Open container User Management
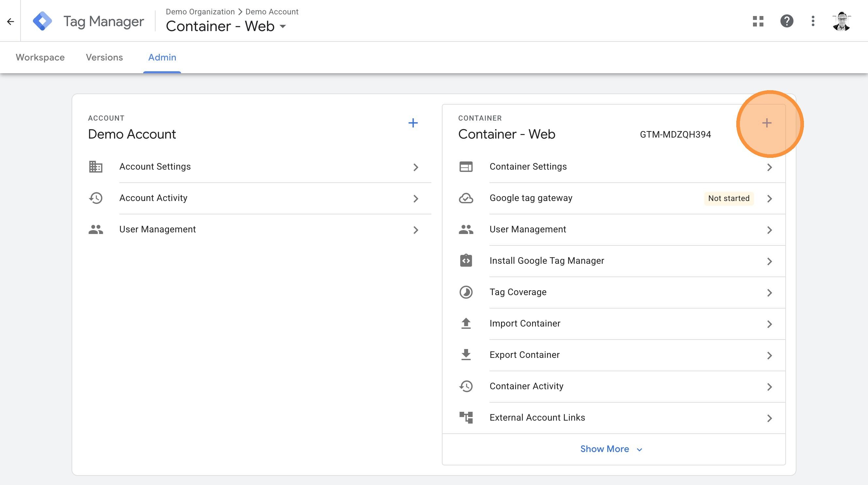 point(622,229)
